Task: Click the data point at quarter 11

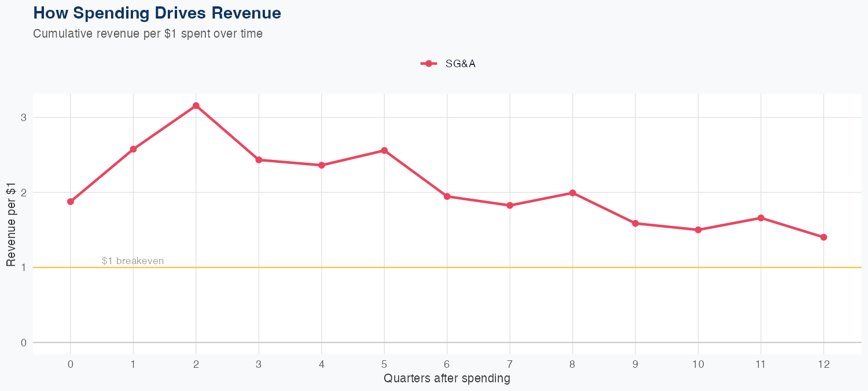Action: click(760, 218)
